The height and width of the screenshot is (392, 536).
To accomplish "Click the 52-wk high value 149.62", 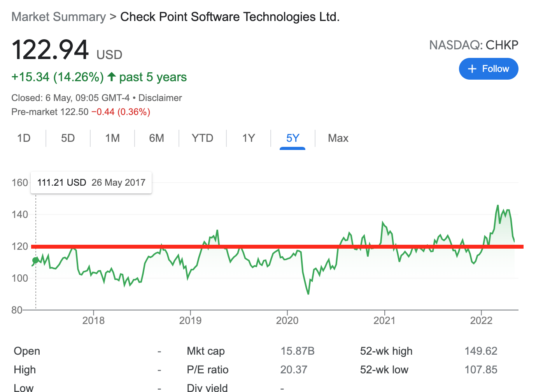I will pos(481,351).
